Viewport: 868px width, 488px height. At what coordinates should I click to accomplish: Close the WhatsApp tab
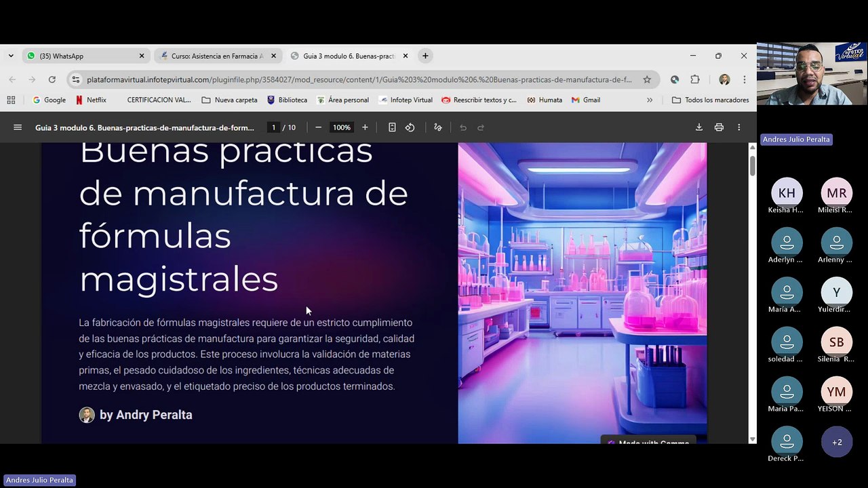point(142,56)
